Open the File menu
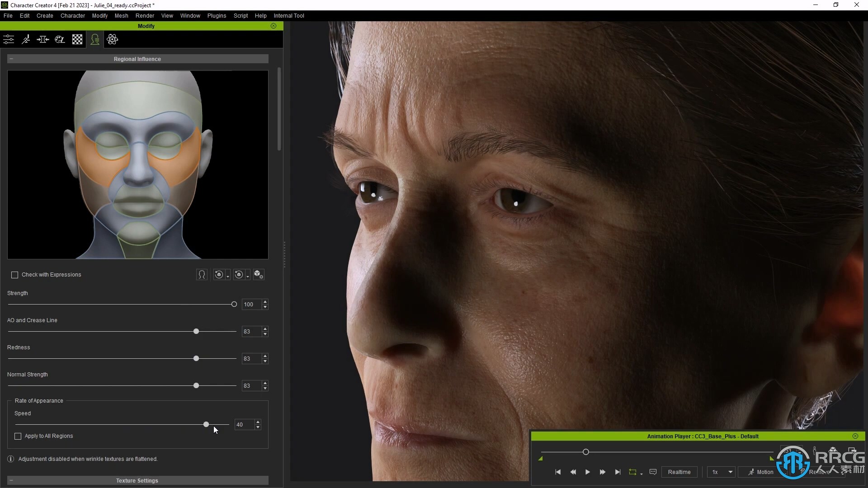Viewport: 868px width, 488px height. point(8,15)
